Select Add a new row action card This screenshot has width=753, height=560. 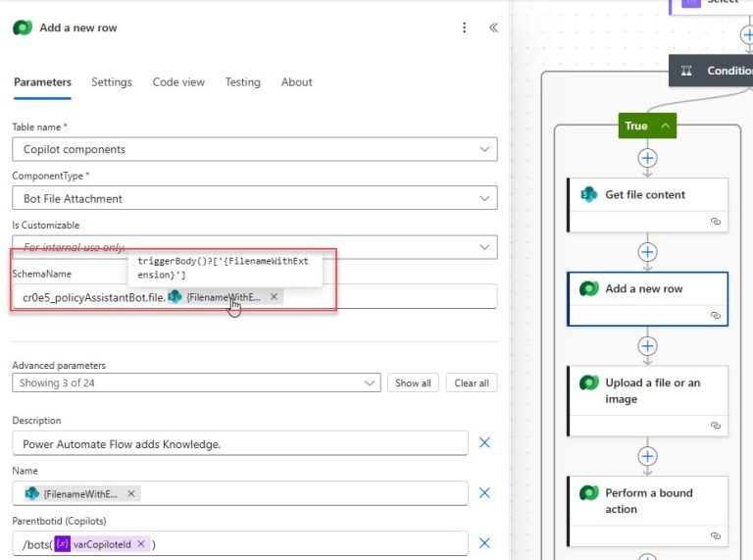(647, 299)
